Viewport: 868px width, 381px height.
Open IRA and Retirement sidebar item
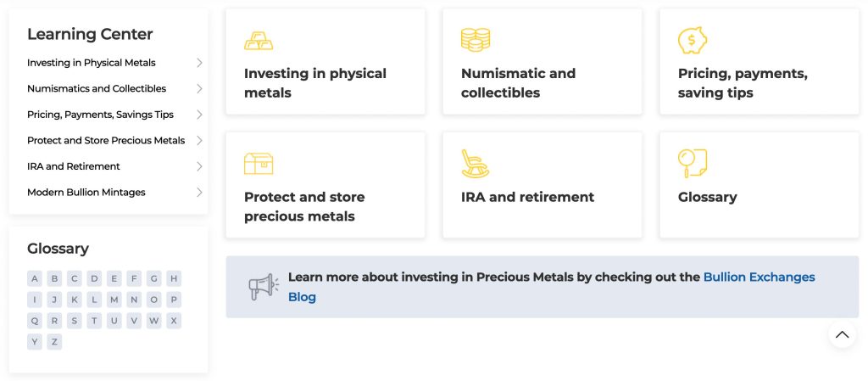tap(74, 166)
